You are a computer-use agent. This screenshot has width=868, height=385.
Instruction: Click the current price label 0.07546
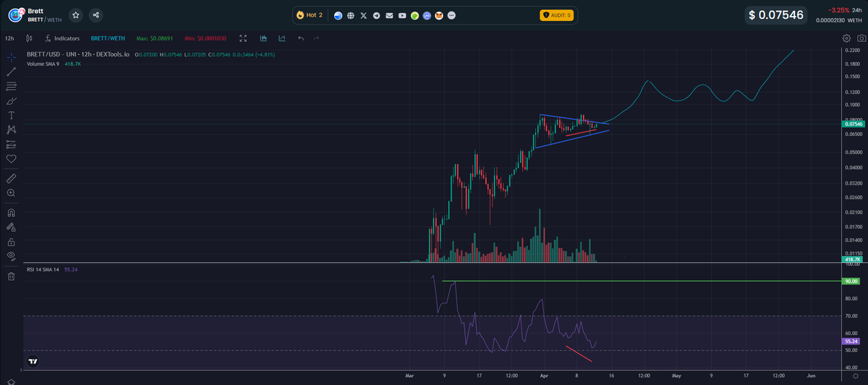(x=854, y=124)
